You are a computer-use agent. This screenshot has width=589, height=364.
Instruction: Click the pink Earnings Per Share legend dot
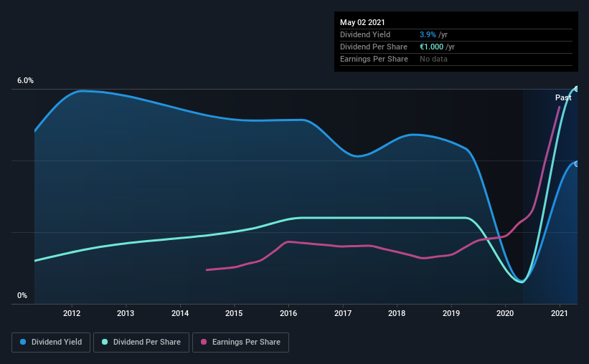204,342
